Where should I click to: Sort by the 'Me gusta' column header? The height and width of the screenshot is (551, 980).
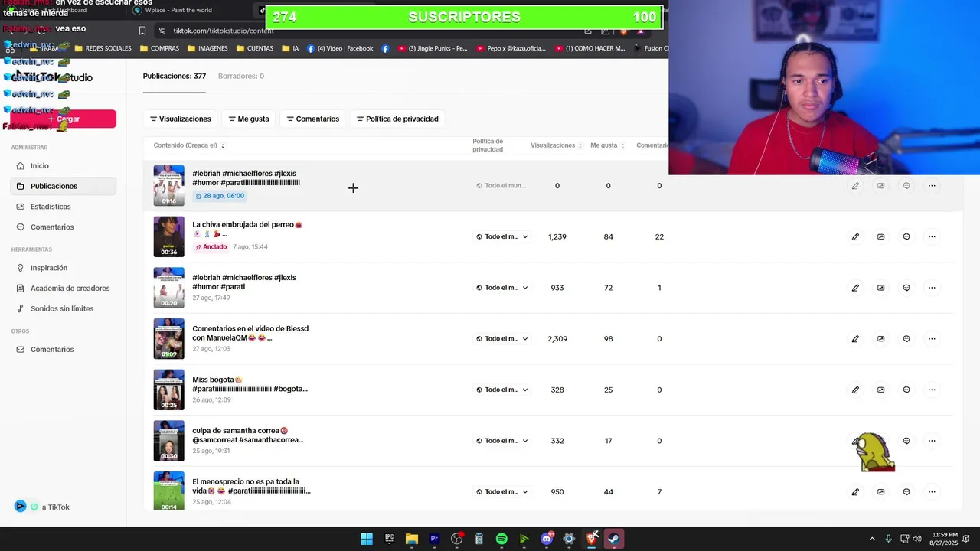point(607,145)
